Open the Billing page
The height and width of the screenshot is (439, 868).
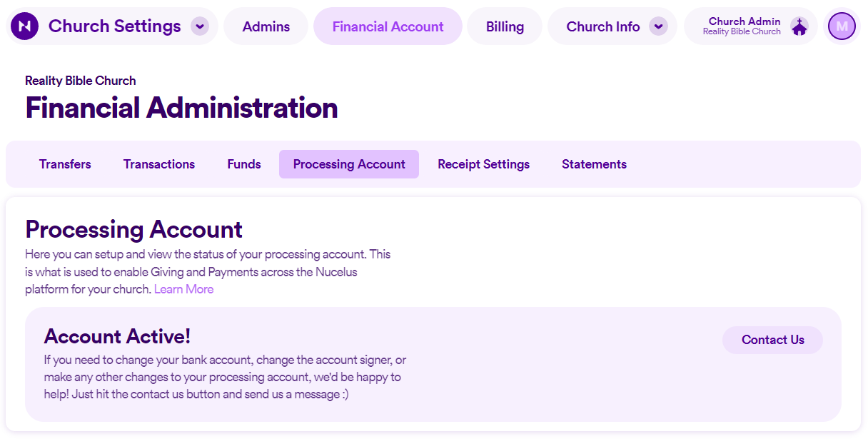coord(504,26)
